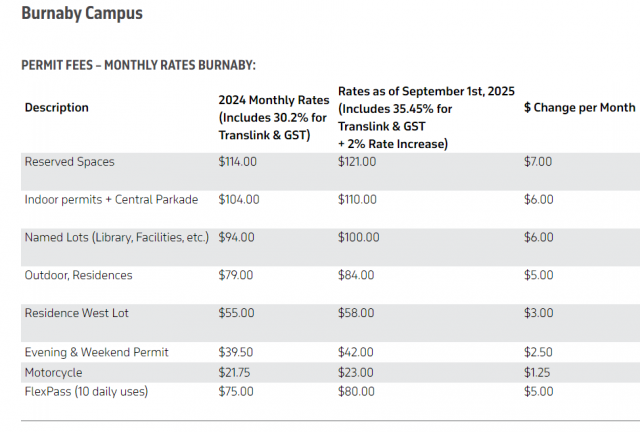Click the $114.00 Reserved Spaces 2024 rate
Viewport: 640px width, 432px height.
(x=238, y=162)
